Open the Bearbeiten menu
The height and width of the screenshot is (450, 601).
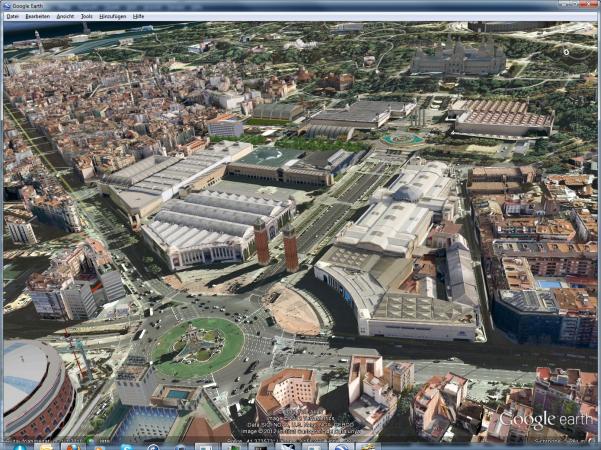coord(38,16)
